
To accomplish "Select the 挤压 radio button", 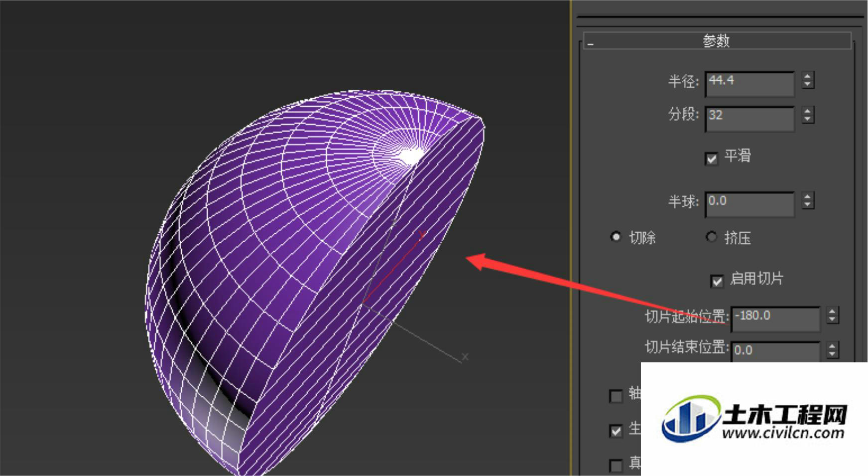I will [711, 237].
